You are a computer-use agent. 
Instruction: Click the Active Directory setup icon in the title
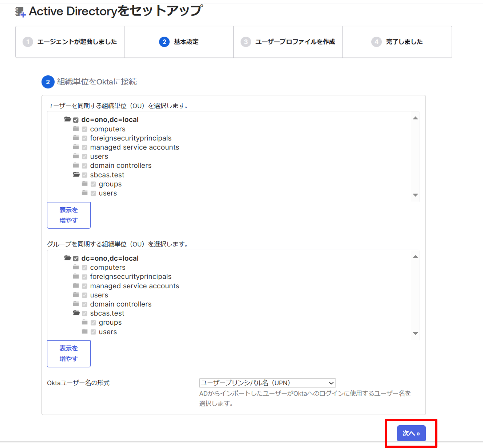tap(20, 12)
